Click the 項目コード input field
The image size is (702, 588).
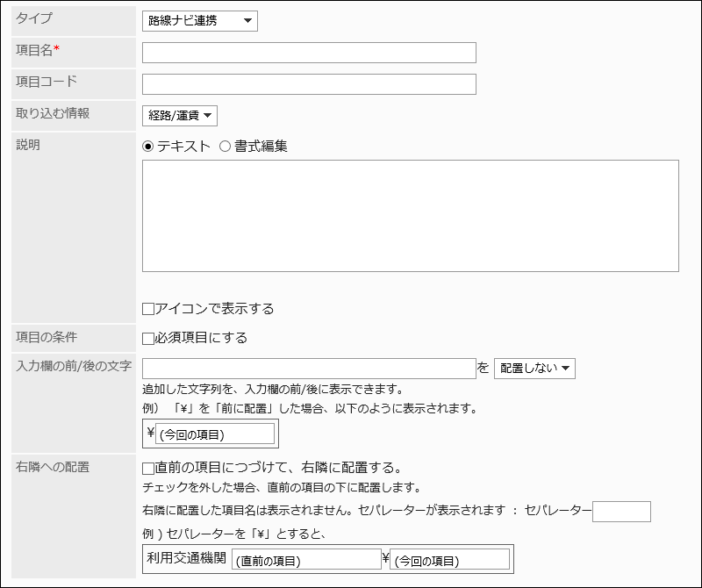point(309,84)
